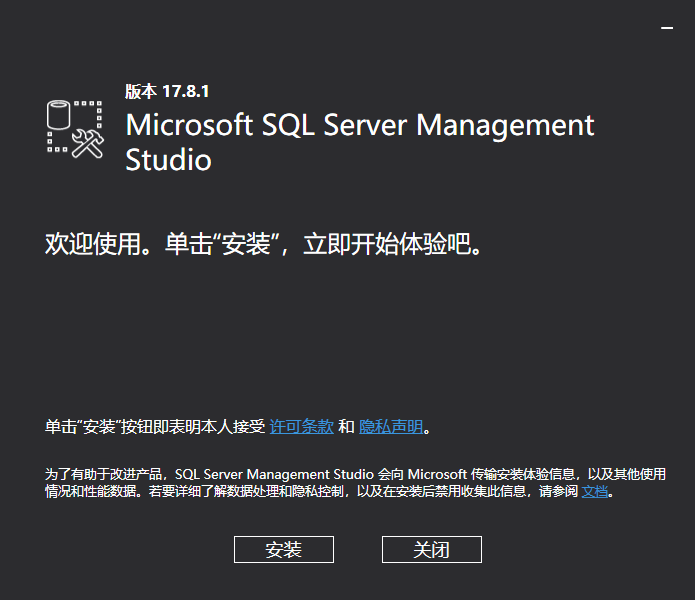Viewport: 695px width, 600px height.
Task: Click the Microsoft SQL Server Management title line
Action: tap(359, 126)
